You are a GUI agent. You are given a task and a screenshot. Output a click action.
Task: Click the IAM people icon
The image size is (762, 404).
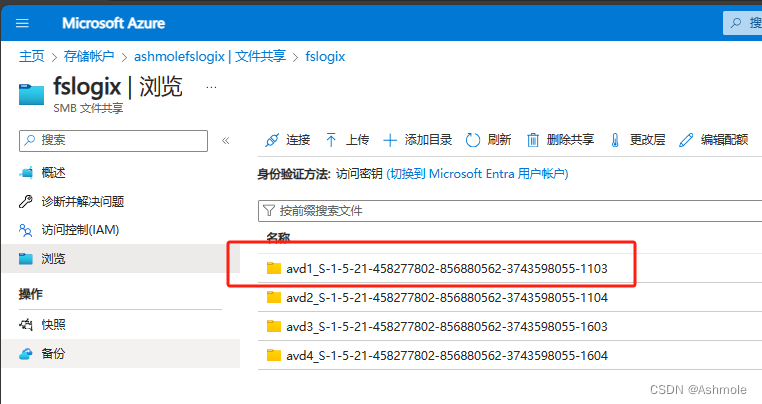click(x=25, y=230)
